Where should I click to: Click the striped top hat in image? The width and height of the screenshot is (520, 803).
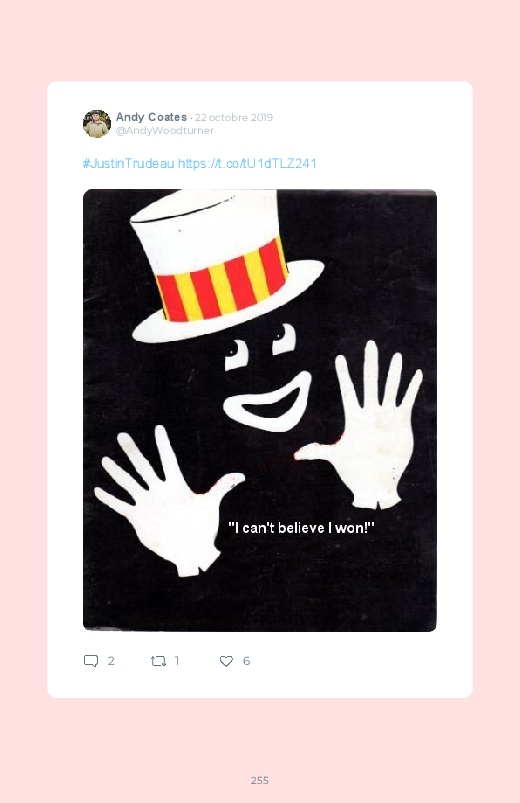click(227, 265)
